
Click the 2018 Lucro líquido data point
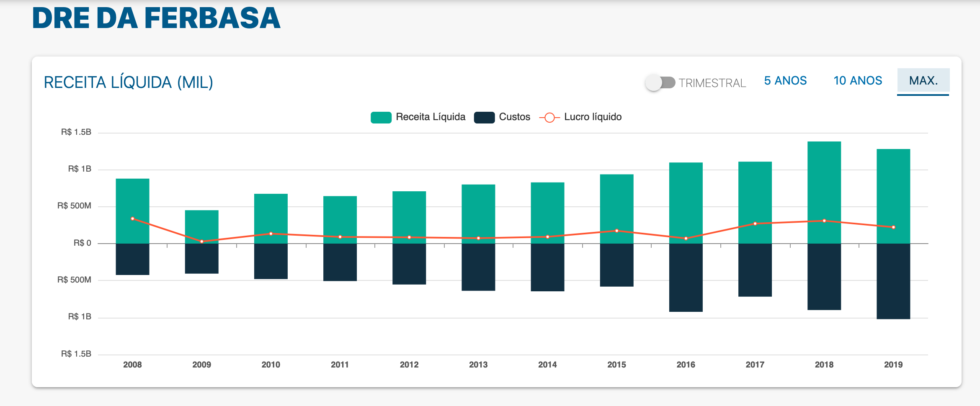click(824, 221)
